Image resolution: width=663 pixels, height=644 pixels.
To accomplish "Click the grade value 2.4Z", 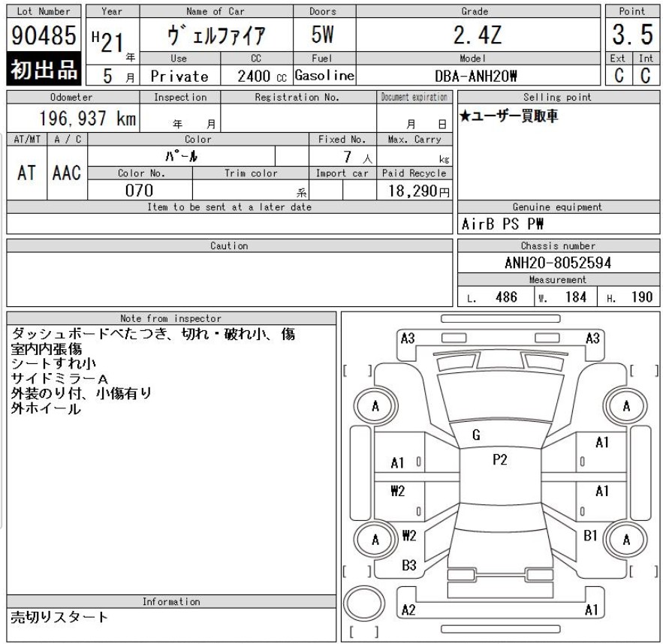I will pyautogui.click(x=478, y=35).
